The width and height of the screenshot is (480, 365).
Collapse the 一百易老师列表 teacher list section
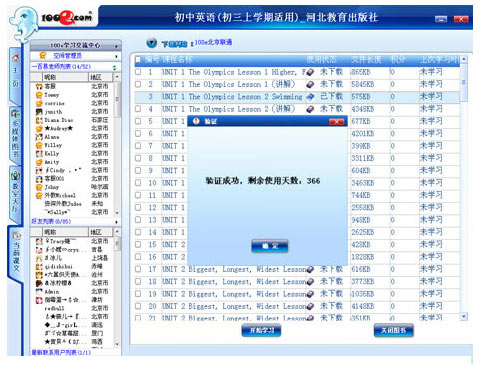114,67
